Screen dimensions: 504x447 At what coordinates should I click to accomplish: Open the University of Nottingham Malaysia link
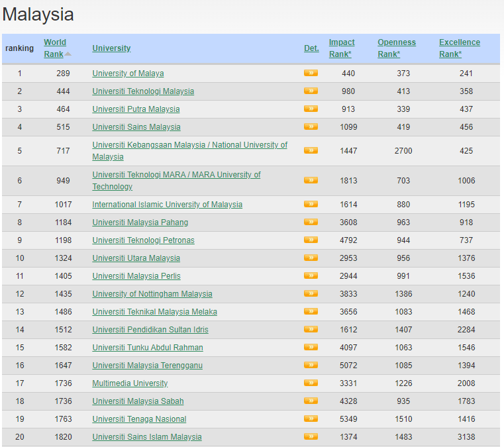click(152, 294)
